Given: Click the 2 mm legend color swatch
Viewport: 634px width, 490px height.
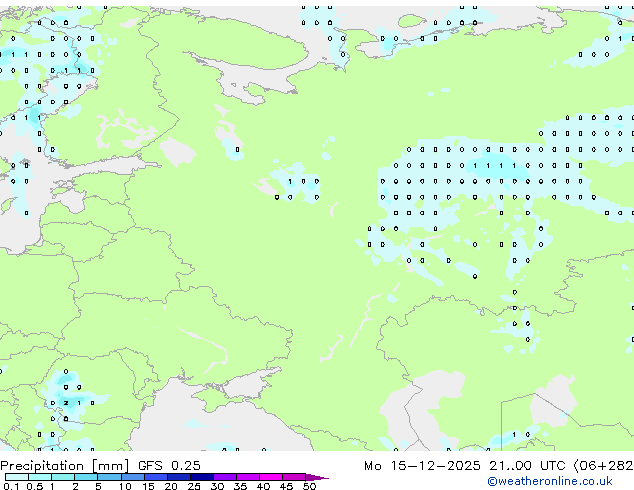Looking at the screenshot, I should pos(84,477).
